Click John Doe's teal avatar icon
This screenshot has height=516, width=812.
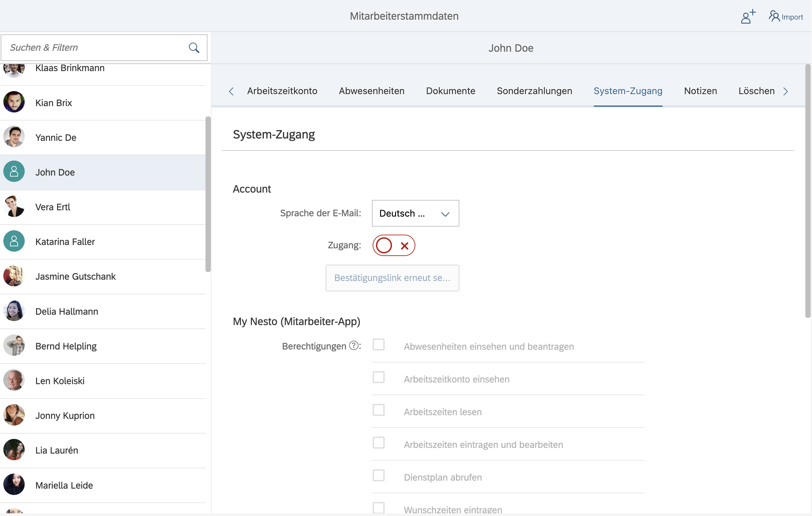[14, 172]
